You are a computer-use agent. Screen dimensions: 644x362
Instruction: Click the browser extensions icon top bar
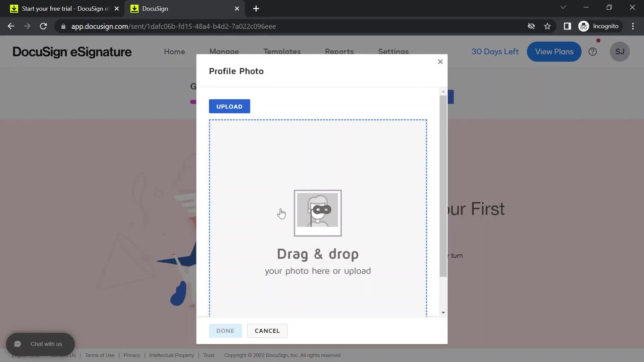click(568, 26)
